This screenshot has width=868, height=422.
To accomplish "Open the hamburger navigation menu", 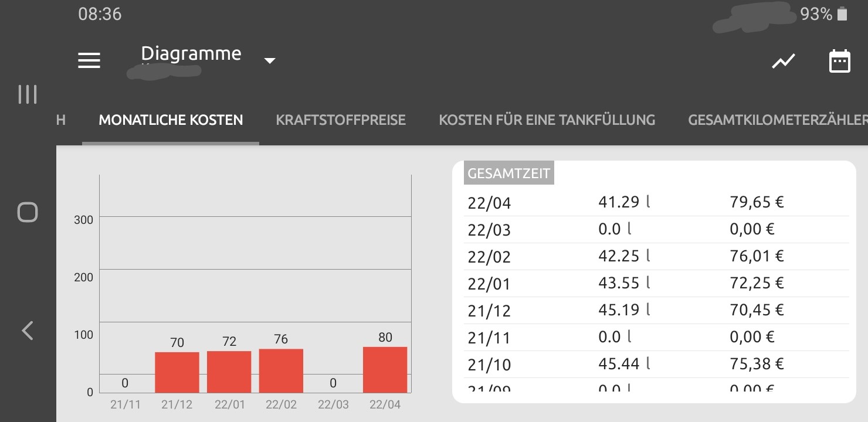I will pyautogui.click(x=89, y=60).
